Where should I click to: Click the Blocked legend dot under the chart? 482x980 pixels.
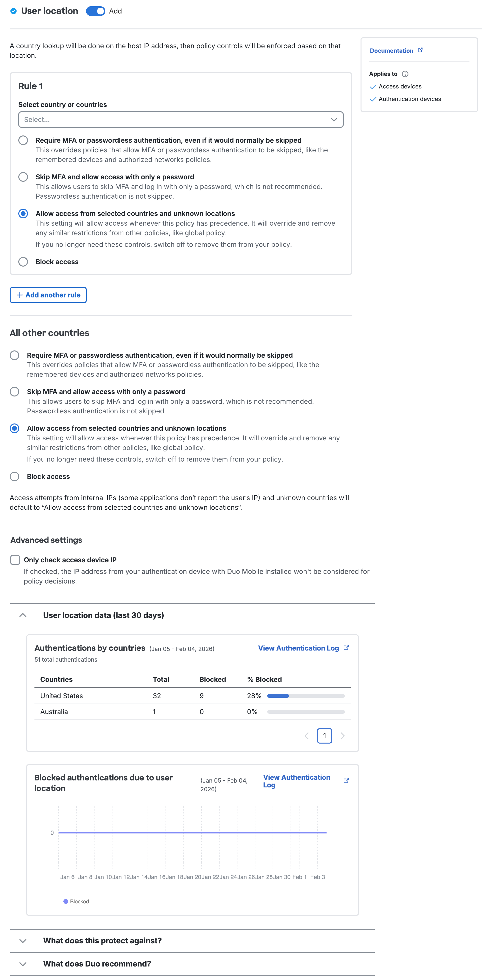pos(66,901)
